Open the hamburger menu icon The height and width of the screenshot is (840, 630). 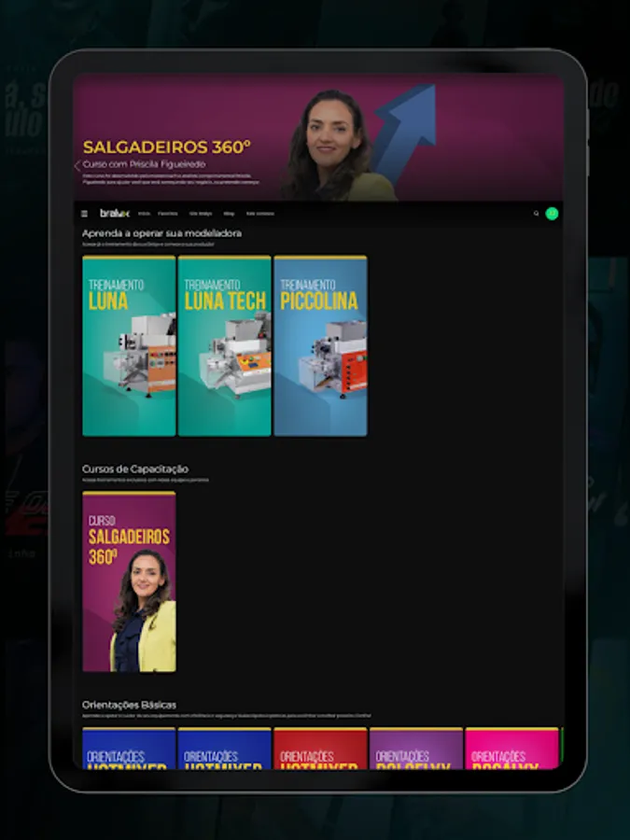(x=84, y=214)
